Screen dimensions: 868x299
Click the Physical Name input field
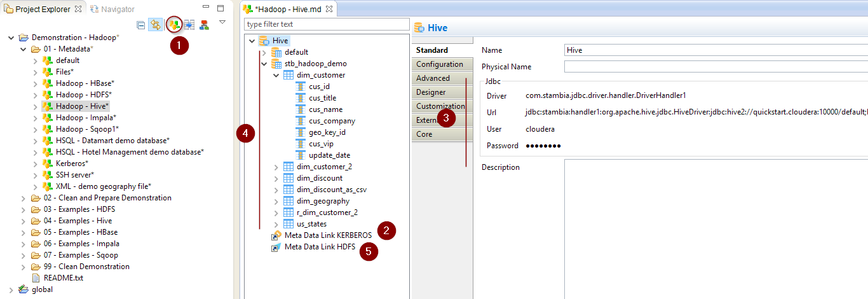716,67
